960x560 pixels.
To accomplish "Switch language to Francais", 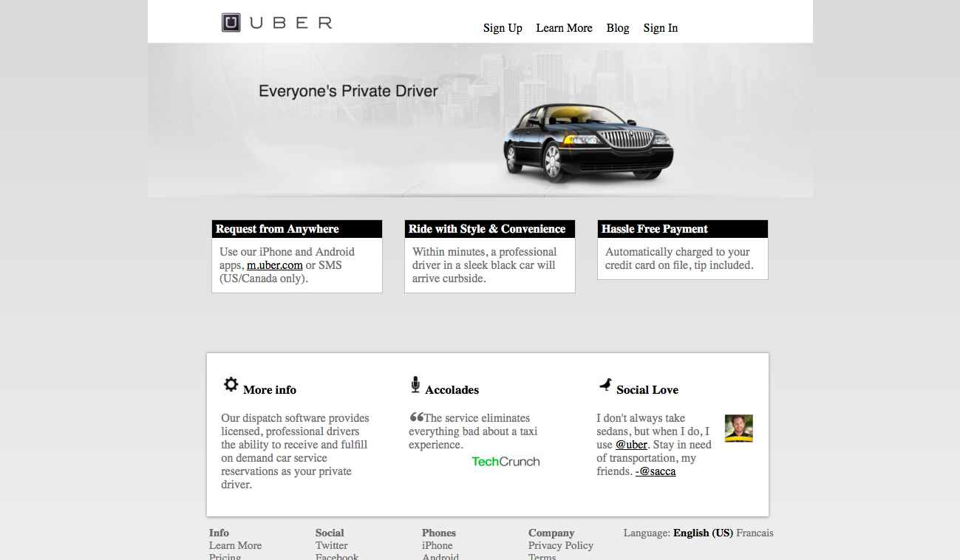I will coord(755,533).
